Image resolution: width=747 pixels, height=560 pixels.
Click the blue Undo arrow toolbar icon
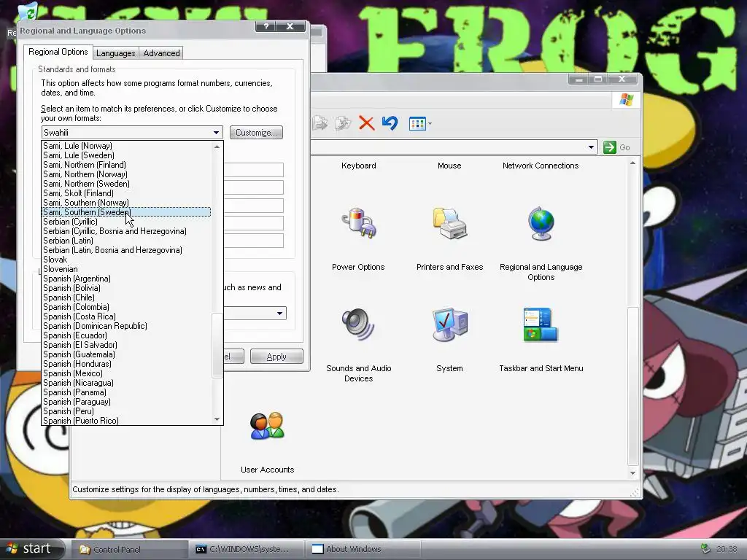coord(390,123)
